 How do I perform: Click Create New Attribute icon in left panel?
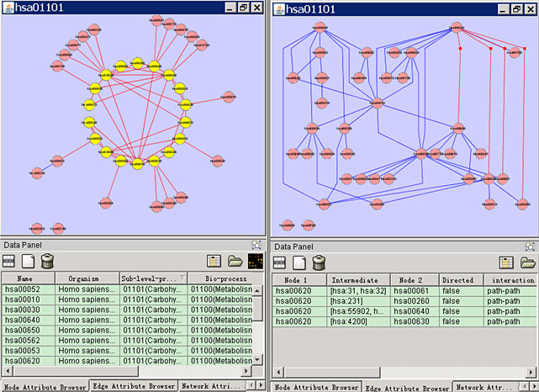click(28, 262)
